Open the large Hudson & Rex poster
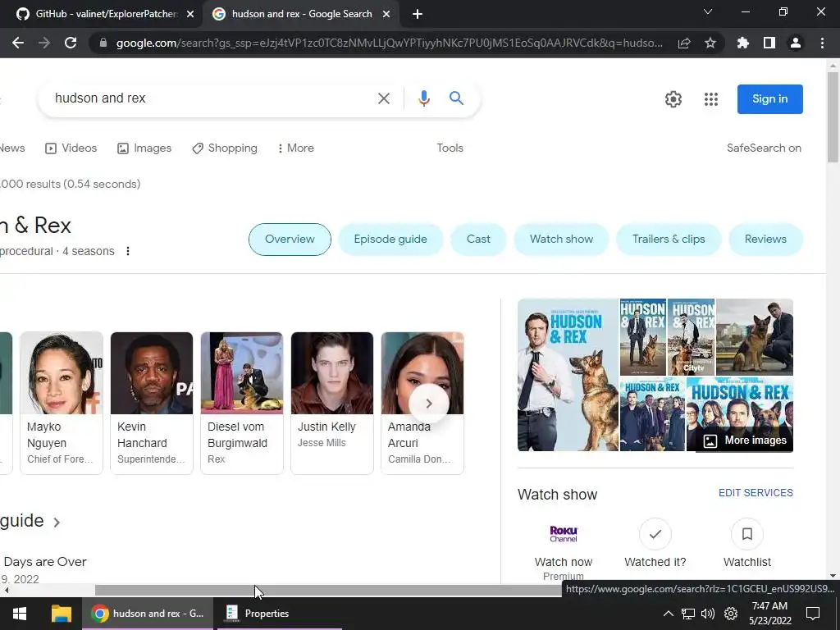Screen dimensions: 840x630 point(568,375)
